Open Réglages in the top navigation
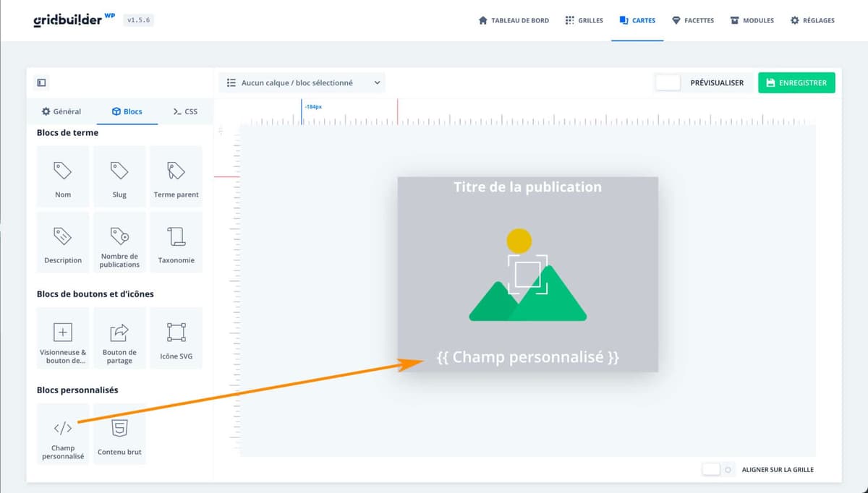This screenshot has height=493, width=868. pos(812,20)
